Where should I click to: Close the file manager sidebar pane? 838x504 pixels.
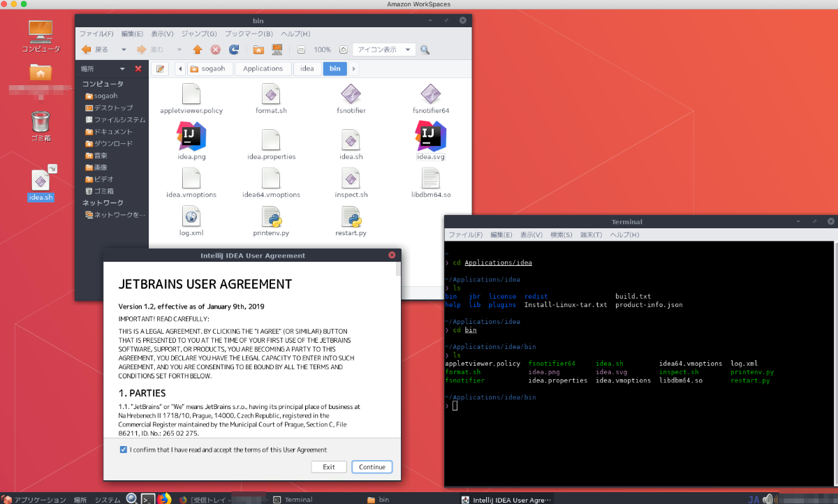138,68
